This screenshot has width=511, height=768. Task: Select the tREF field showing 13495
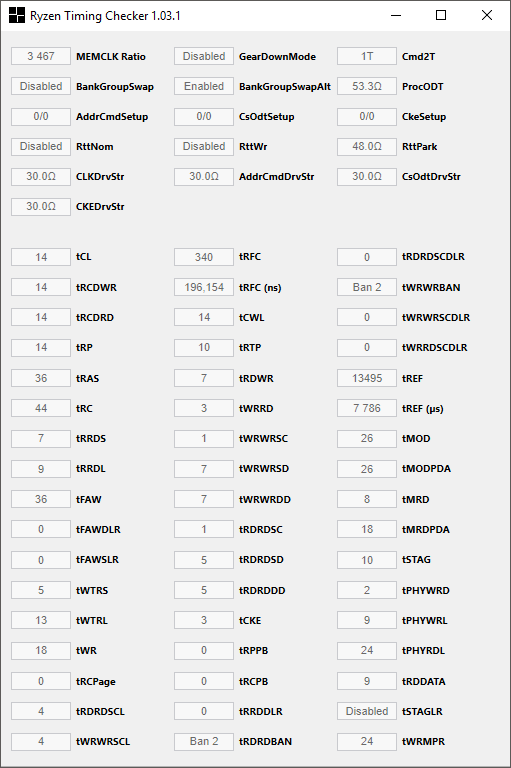367,378
